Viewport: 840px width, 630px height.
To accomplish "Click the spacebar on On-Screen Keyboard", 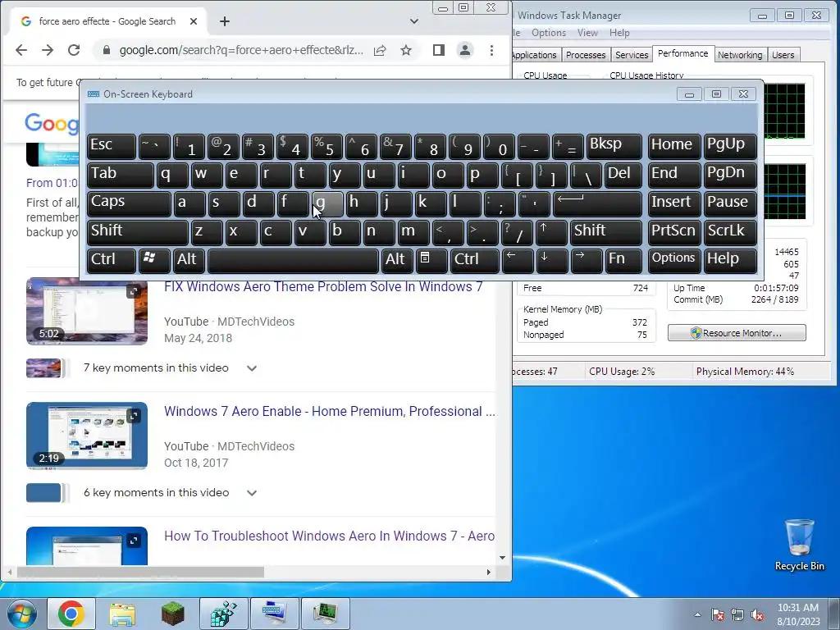I will 293,260.
